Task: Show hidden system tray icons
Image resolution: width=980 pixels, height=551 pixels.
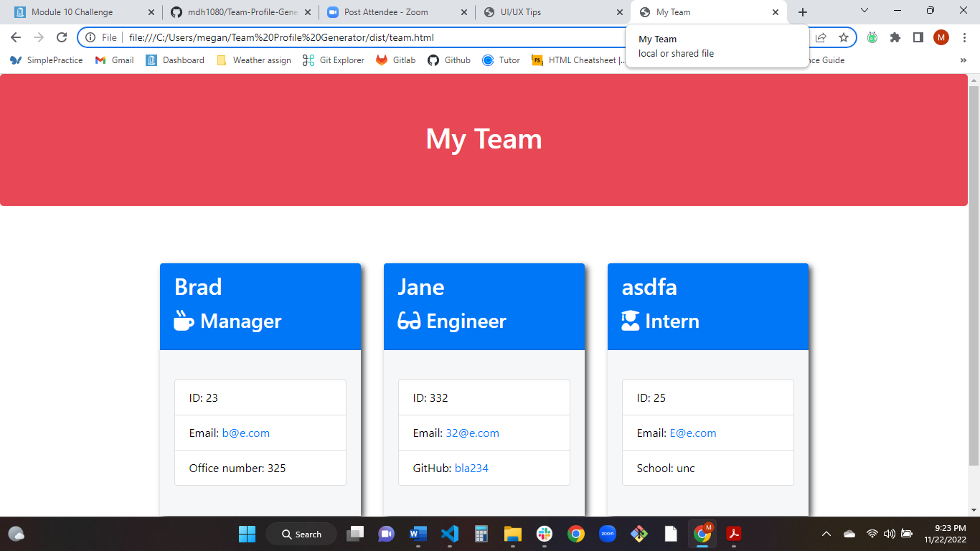Action: tap(826, 534)
